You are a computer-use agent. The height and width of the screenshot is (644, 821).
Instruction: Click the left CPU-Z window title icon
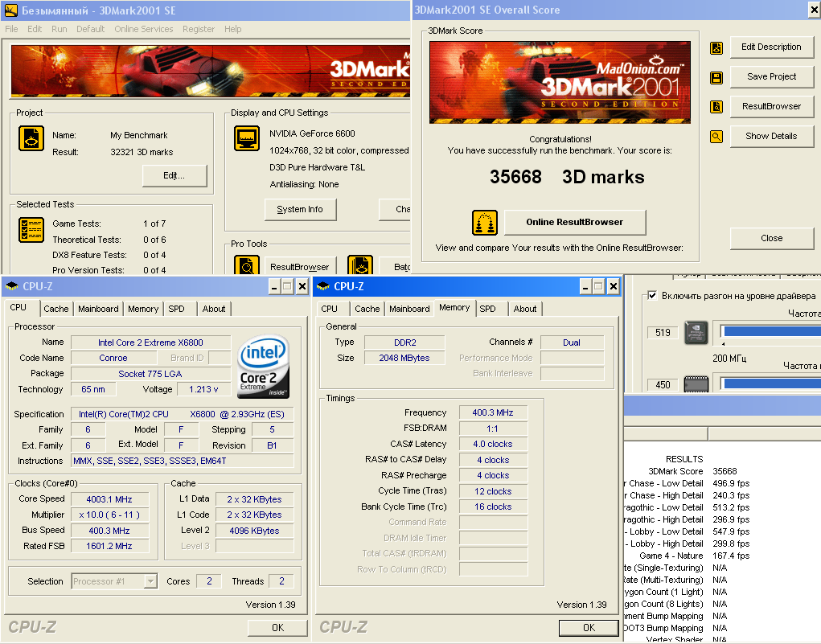point(11,286)
